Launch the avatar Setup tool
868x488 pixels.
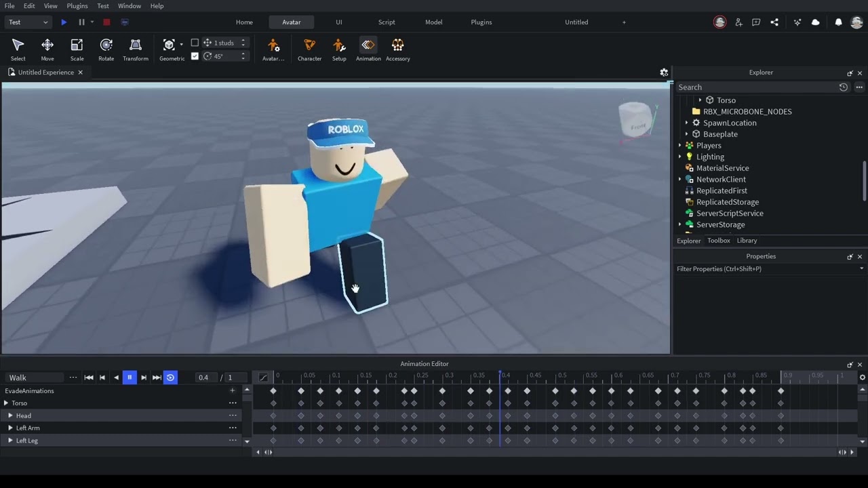click(339, 49)
